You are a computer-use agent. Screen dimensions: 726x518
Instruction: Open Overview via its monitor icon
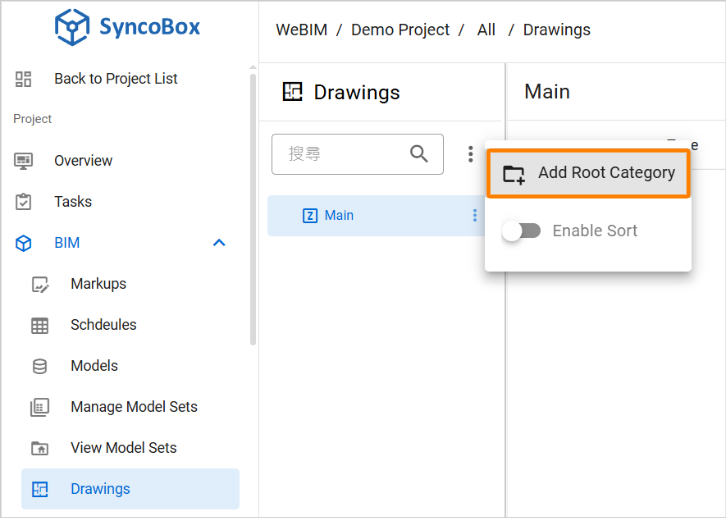pyautogui.click(x=23, y=161)
